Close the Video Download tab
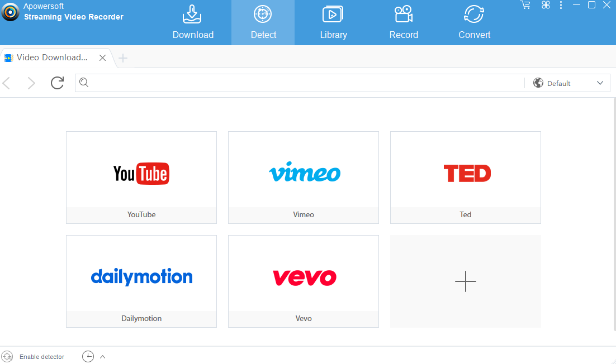The height and width of the screenshot is (364, 616). pyautogui.click(x=102, y=58)
